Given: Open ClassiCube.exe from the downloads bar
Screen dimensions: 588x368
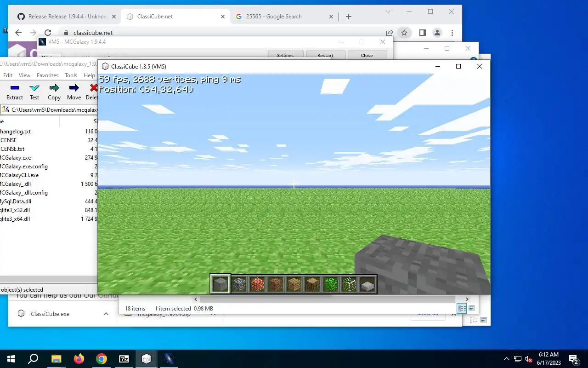Looking at the screenshot, I should tap(50, 314).
